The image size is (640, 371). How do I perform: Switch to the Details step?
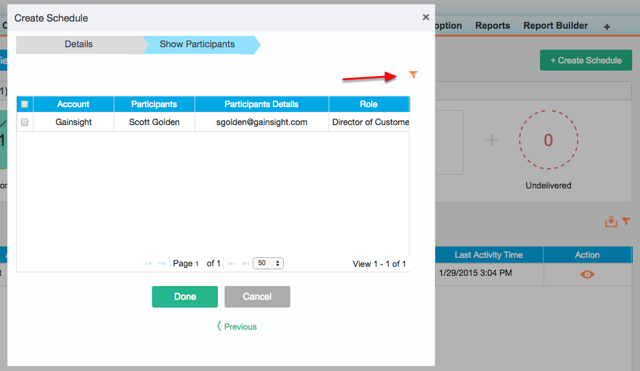click(79, 44)
